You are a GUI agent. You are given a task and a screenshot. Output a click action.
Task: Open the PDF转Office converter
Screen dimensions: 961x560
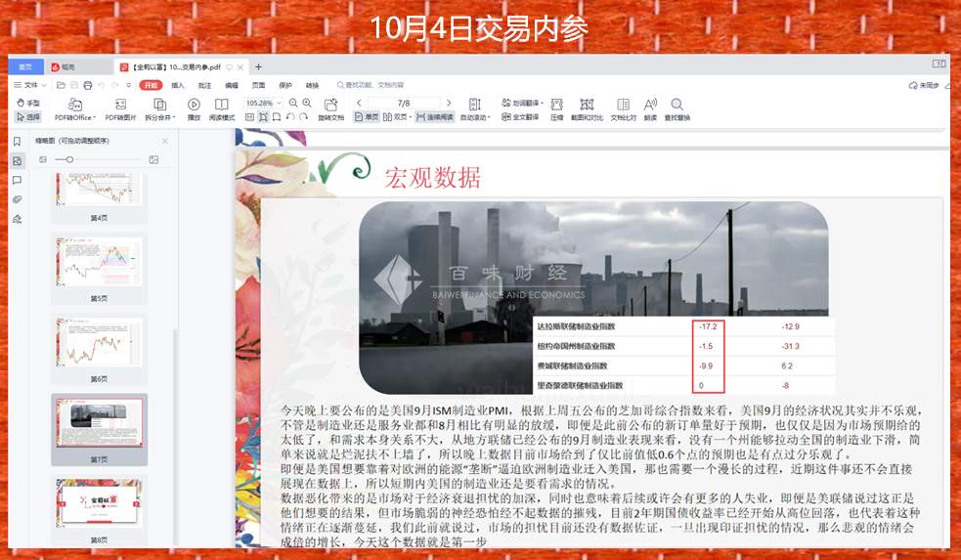(74, 109)
